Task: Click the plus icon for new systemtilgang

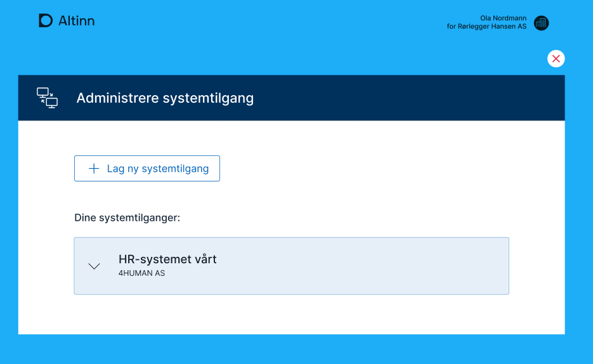Action: 94,169
